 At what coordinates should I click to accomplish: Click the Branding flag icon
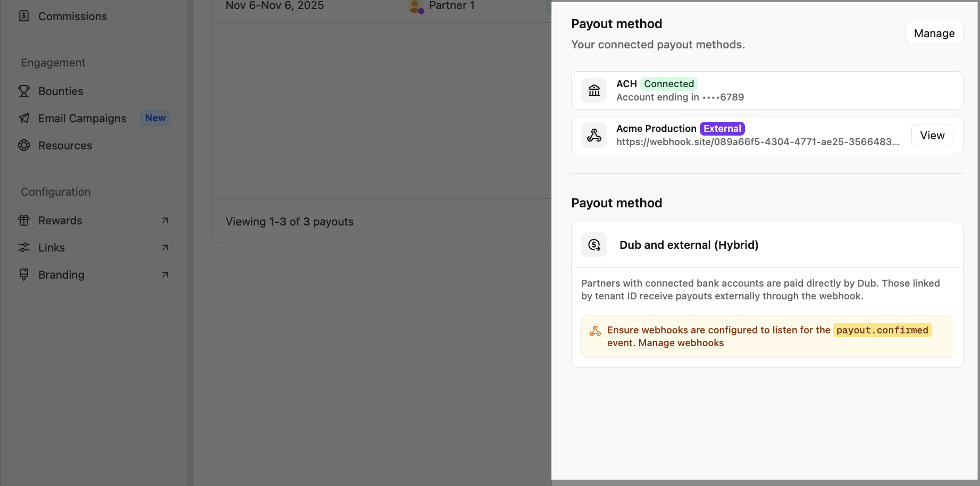(x=24, y=274)
